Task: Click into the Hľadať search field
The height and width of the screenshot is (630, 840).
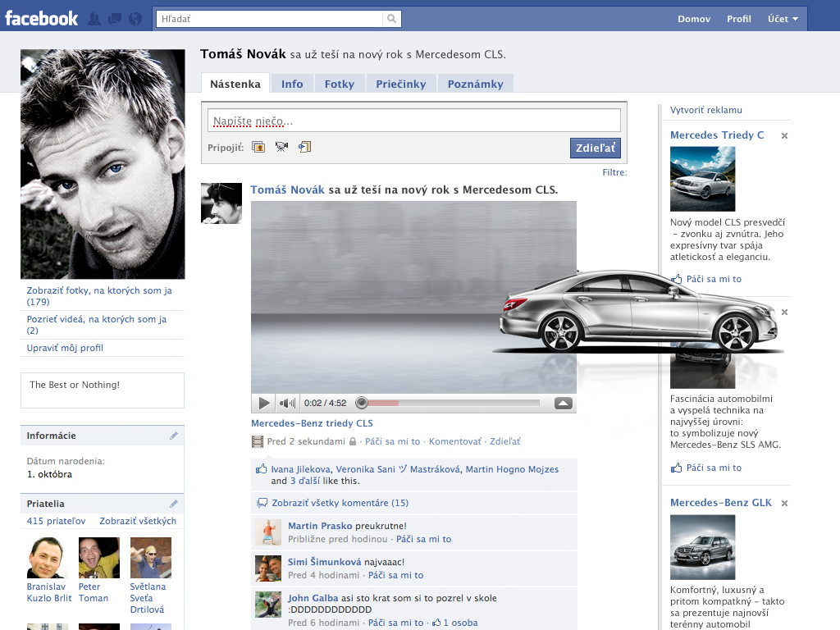Action: [269, 19]
